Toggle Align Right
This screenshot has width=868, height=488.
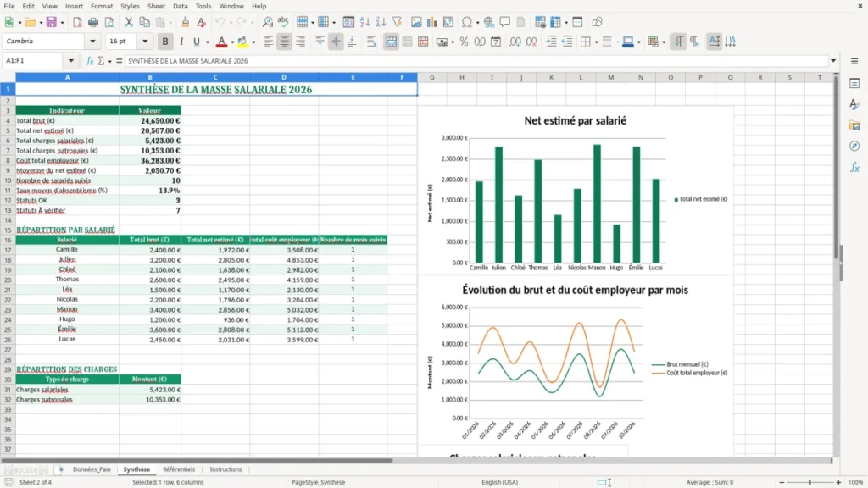301,42
